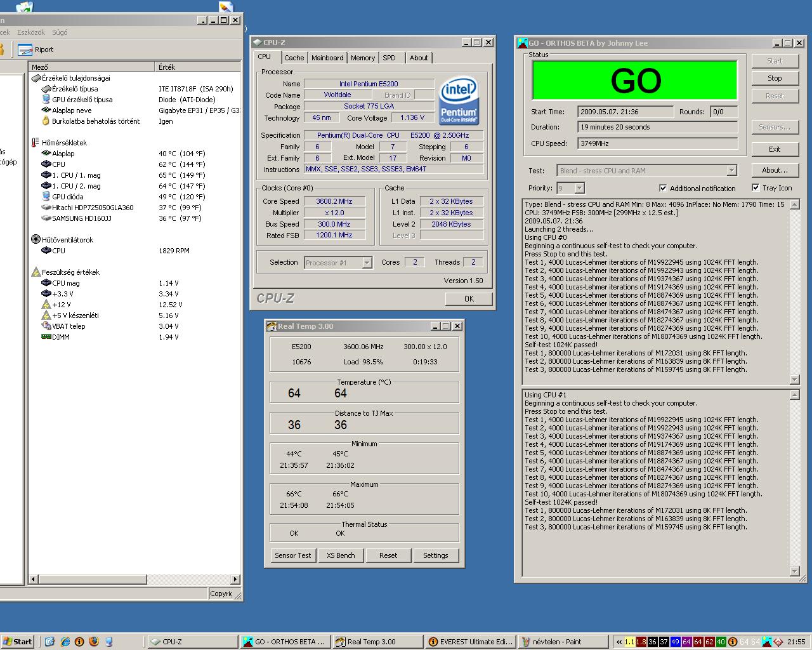Click the Exit button in Orthos

tap(775, 149)
